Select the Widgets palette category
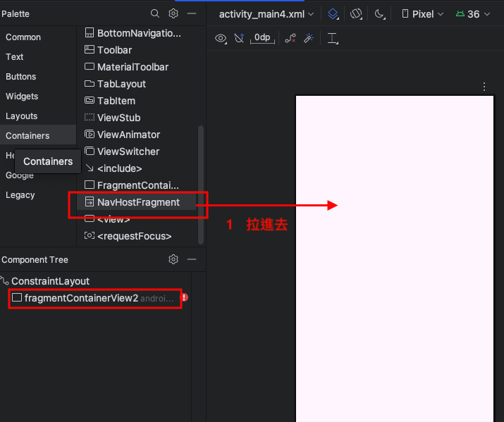The image size is (504, 422). 22,97
